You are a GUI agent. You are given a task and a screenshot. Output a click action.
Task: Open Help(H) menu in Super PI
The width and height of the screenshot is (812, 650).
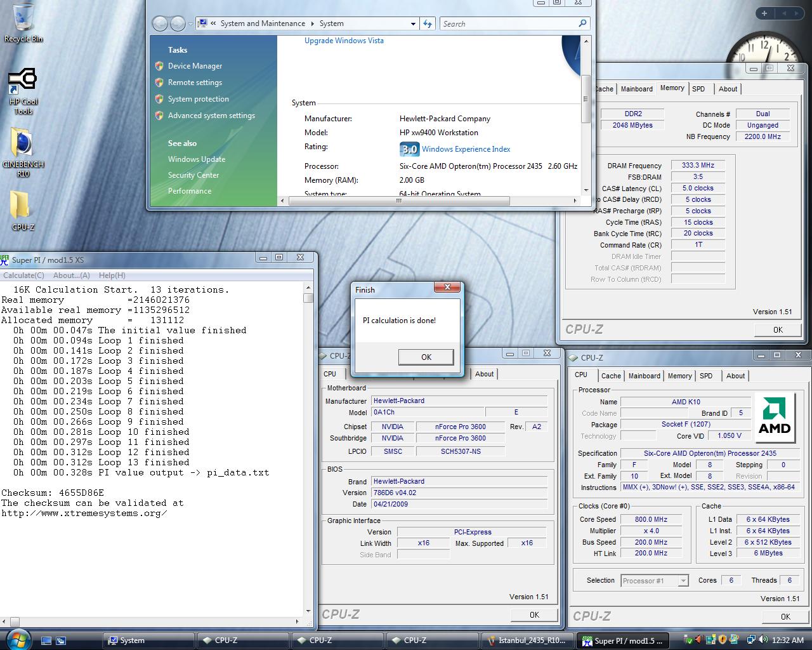112,275
